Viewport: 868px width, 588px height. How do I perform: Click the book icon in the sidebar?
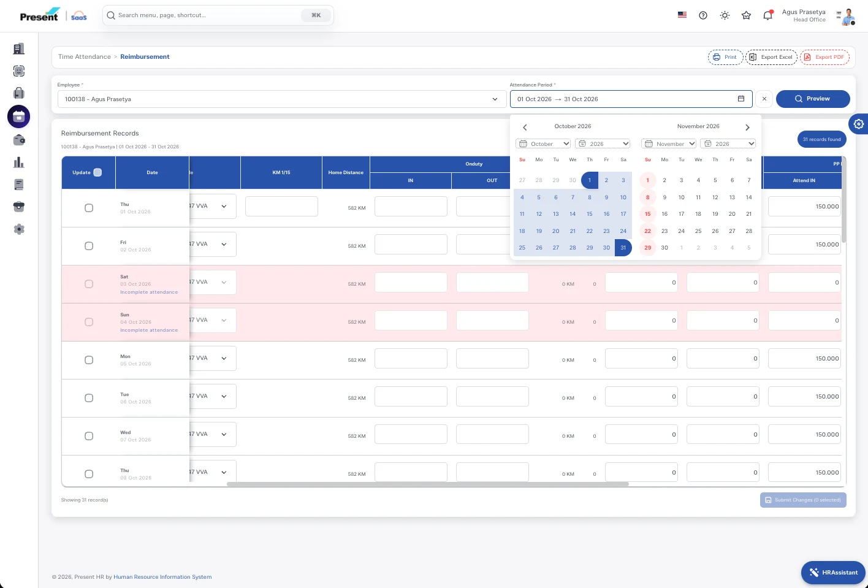click(x=19, y=185)
